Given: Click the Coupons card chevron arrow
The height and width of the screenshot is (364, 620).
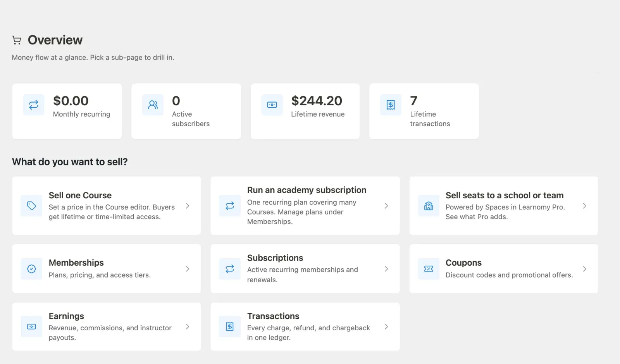Looking at the screenshot, I should click(585, 269).
